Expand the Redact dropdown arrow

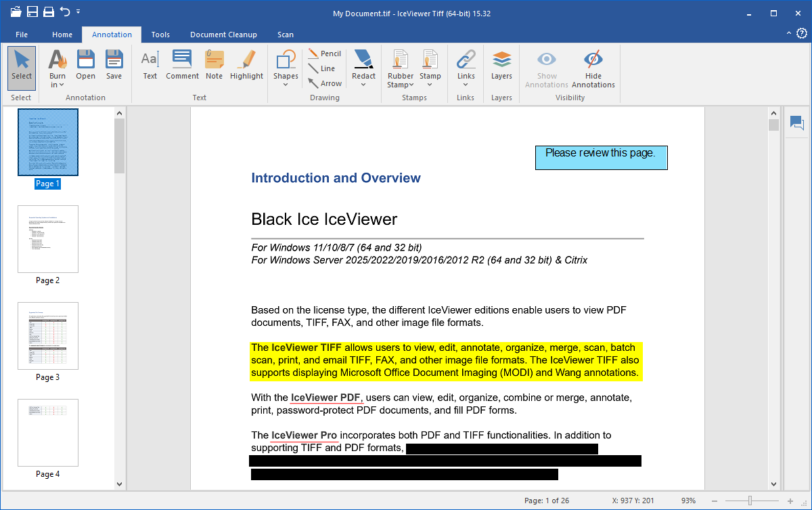tap(363, 85)
